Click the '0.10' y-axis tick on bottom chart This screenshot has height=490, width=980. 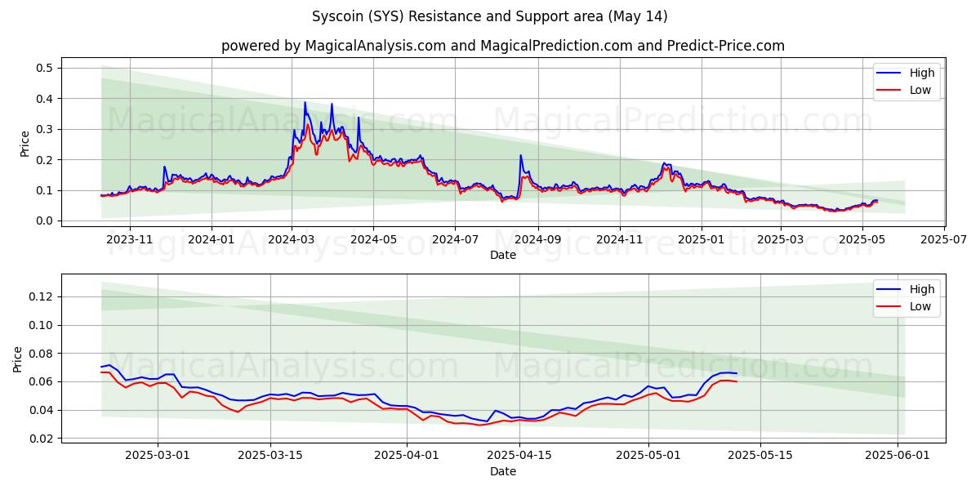pyautogui.click(x=42, y=325)
